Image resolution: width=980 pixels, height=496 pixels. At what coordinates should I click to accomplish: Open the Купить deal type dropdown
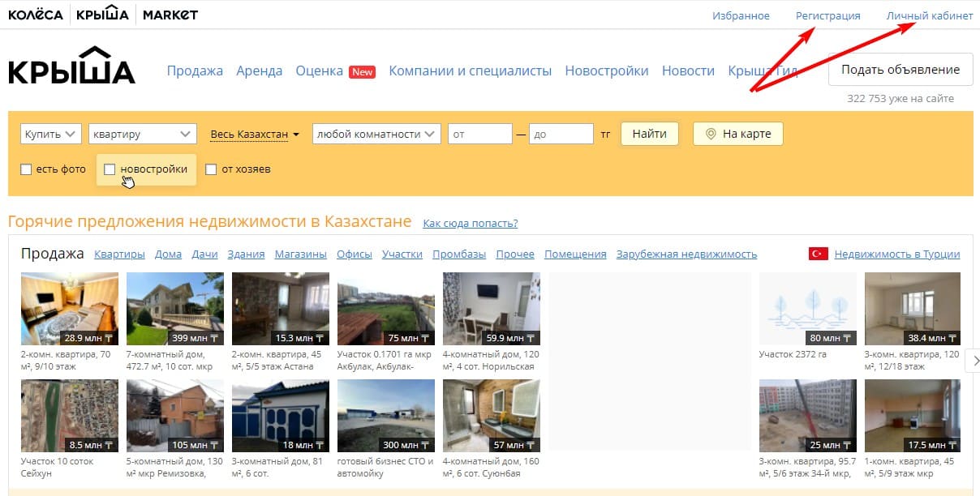point(50,134)
